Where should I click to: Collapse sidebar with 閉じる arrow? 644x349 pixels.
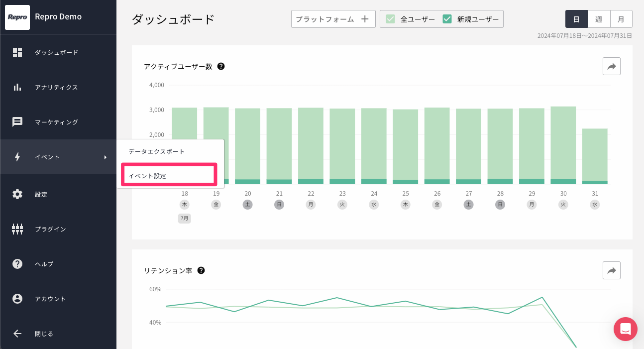(x=17, y=334)
